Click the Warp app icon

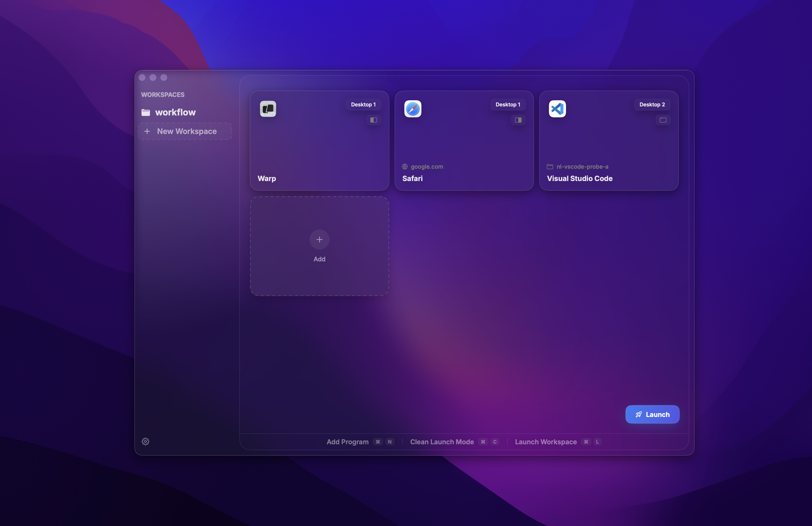tap(268, 109)
